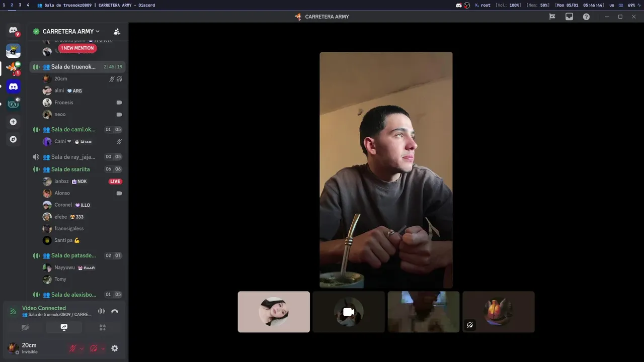Select the deafened user's avatar tile
The height and width of the screenshot is (362, 644).
coord(499,312)
